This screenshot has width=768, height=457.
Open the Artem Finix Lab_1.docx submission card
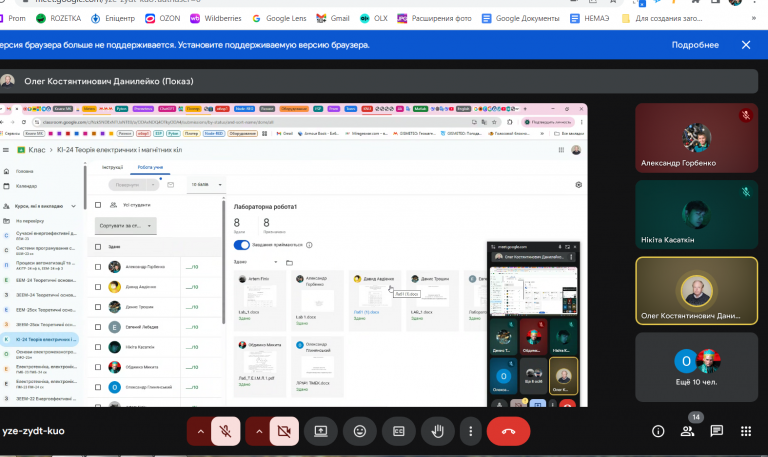click(x=260, y=300)
